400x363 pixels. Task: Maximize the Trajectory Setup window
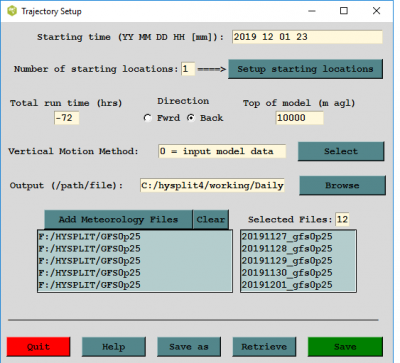344,11
